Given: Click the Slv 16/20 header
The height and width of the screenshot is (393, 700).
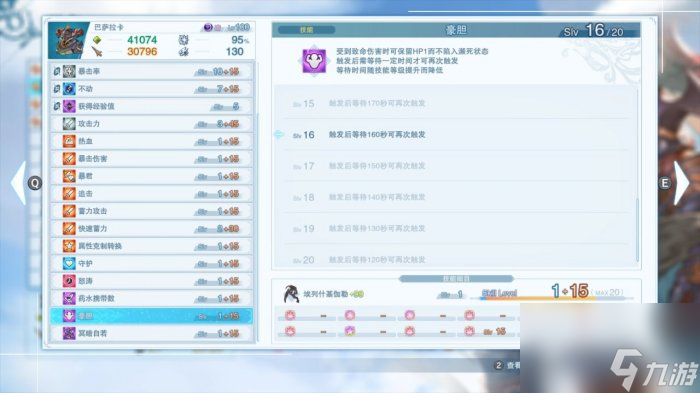Looking at the screenshot, I should tap(593, 31).
